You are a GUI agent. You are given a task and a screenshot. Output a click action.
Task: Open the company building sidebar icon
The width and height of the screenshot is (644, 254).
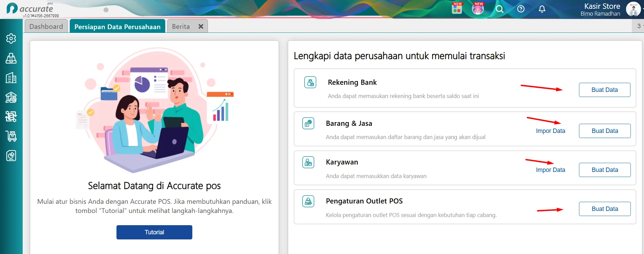[11, 78]
